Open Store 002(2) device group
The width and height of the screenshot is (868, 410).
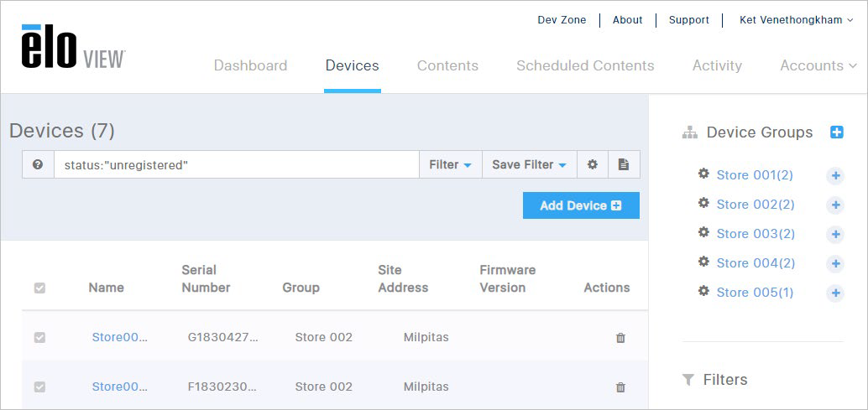click(x=755, y=205)
